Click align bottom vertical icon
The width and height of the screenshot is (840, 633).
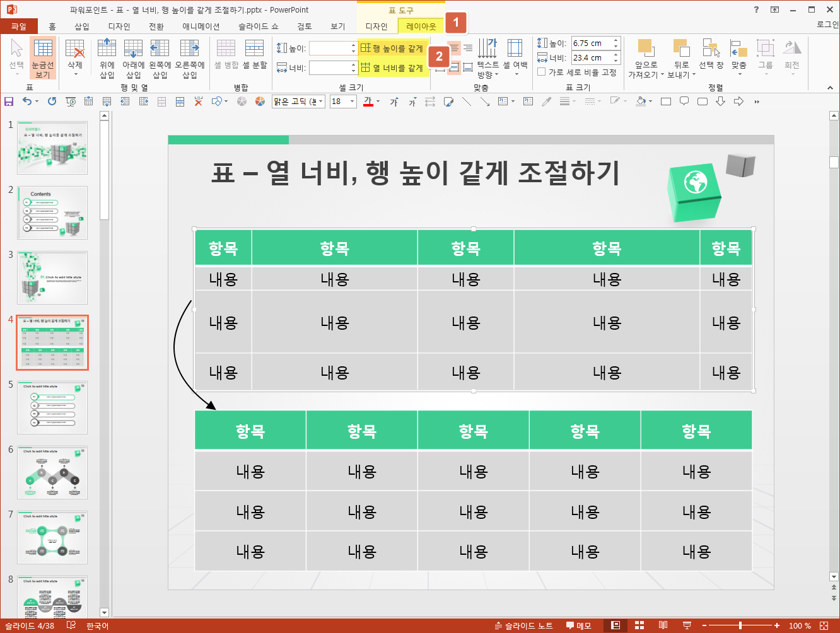(x=468, y=67)
